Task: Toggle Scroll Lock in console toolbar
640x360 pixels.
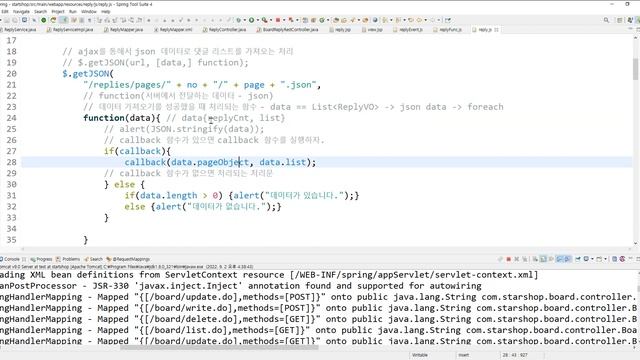Action: (x=543, y=259)
